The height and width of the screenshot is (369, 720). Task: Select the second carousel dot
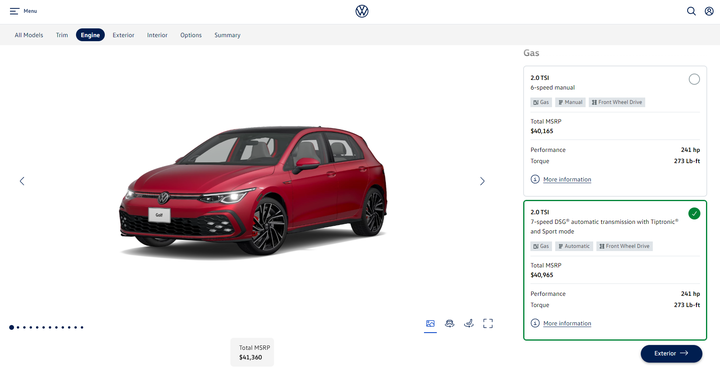click(18, 327)
